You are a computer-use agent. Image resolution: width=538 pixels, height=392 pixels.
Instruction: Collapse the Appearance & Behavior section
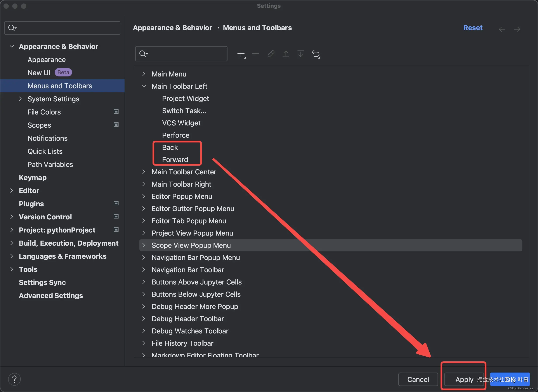coord(11,46)
